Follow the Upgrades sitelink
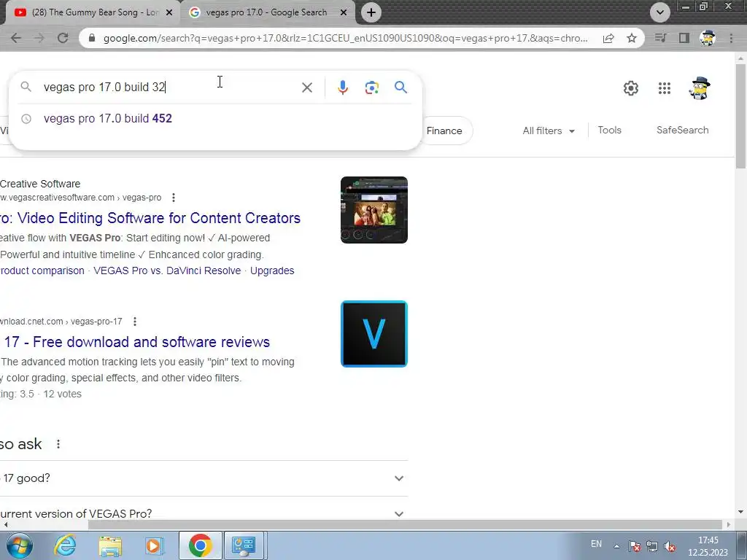The width and height of the screenshot is (747, 560). coord(272,271)
